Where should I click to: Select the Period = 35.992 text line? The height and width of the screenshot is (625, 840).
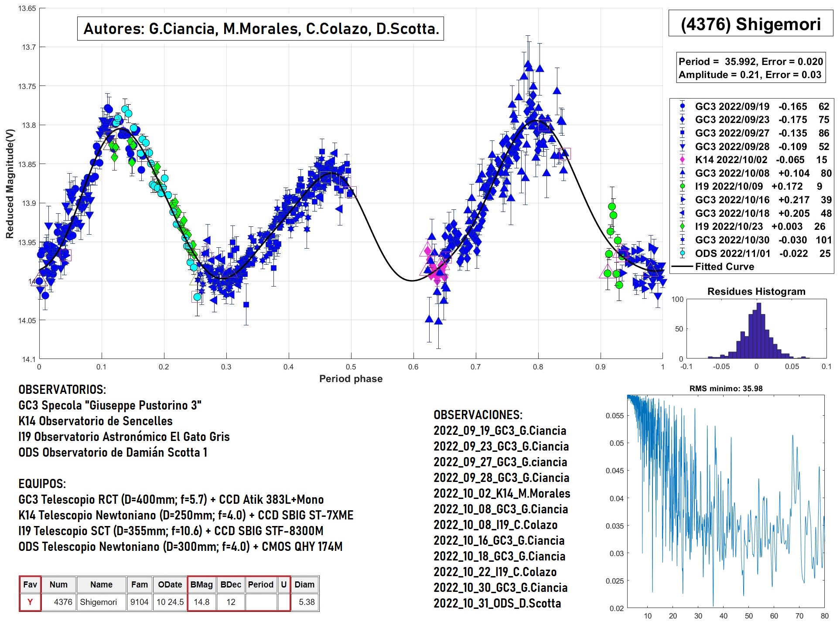tap(751, 61)
